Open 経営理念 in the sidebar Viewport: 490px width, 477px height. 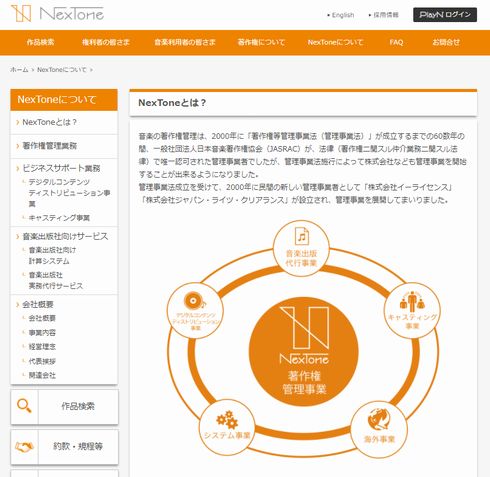pyautogui.click(x=42, y=347)
